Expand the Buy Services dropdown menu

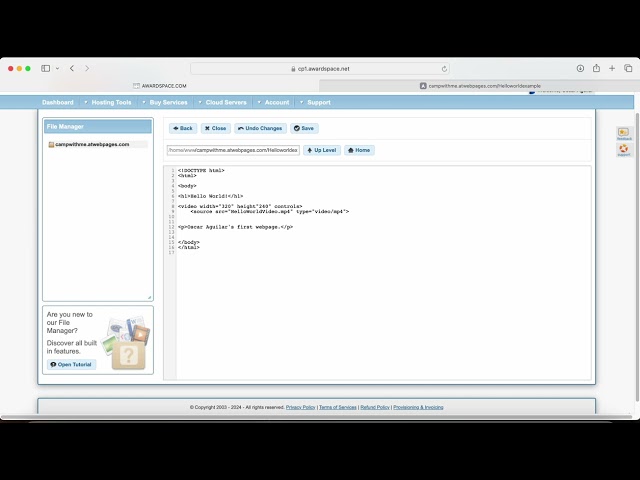(165, 102)
